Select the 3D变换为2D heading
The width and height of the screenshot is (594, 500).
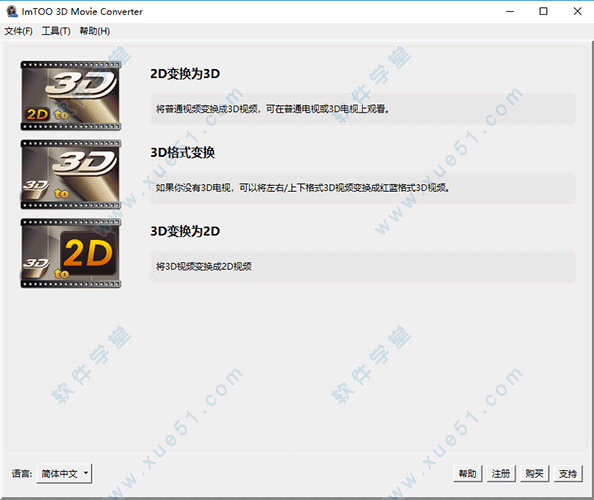185,231
